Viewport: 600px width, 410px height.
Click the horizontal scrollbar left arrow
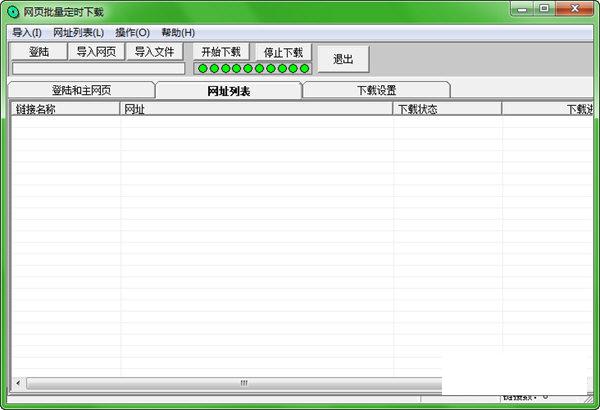17,383
